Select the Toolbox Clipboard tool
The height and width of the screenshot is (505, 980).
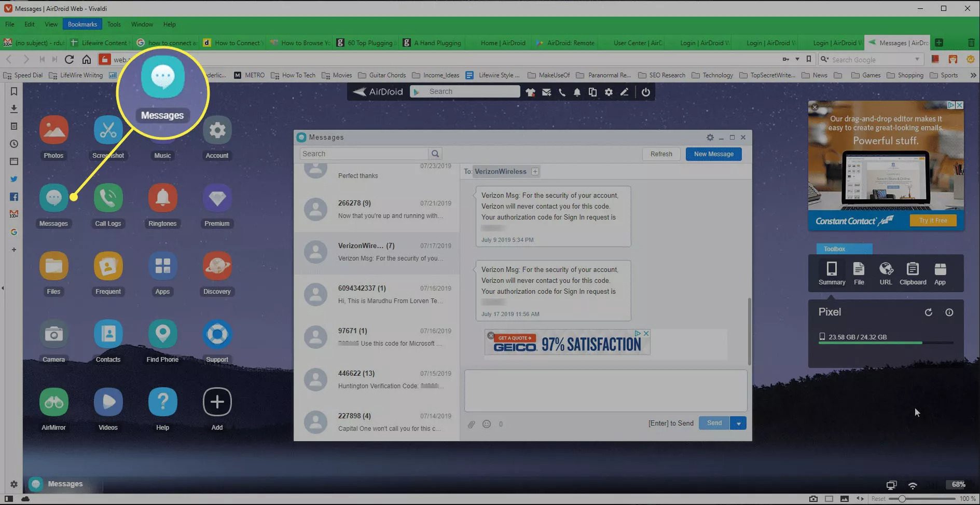pos(913,274)
